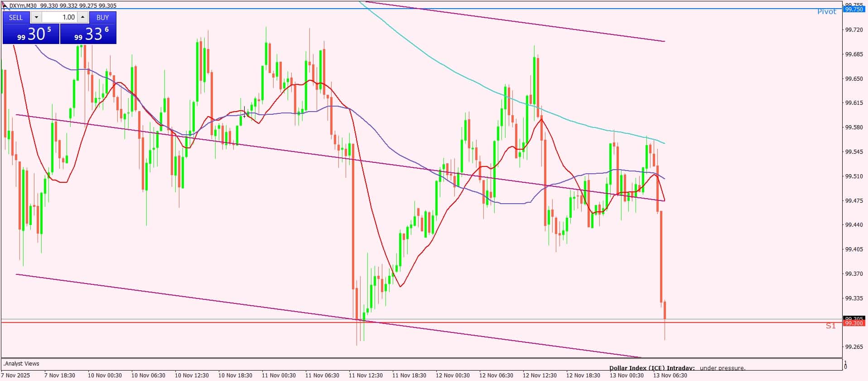868x381 pixels.
Task: Click the 99.545 price axis label
Action: tap(854, 152)
